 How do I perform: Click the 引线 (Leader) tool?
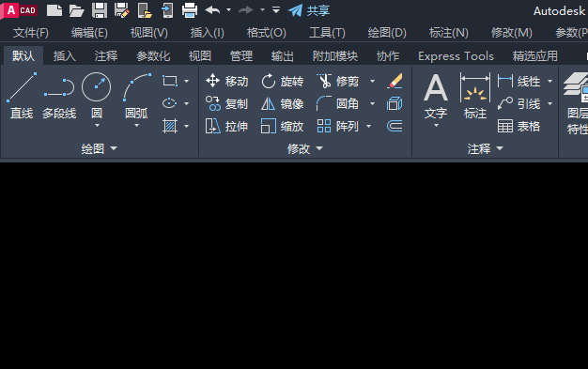(519, 103)
